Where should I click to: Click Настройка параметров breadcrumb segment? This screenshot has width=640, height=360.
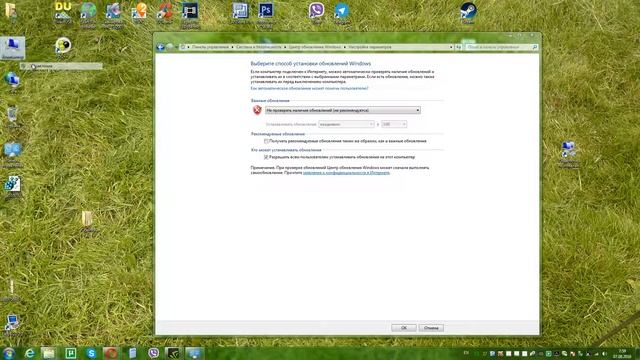click(369, 47)
